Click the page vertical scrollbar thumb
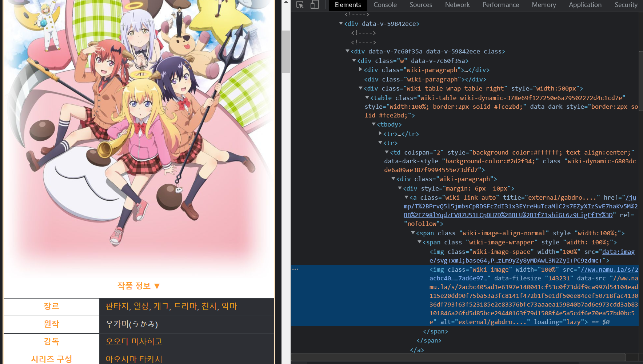Image resolution: width=643 pixels, height=364 pixels. coord(286,52)
